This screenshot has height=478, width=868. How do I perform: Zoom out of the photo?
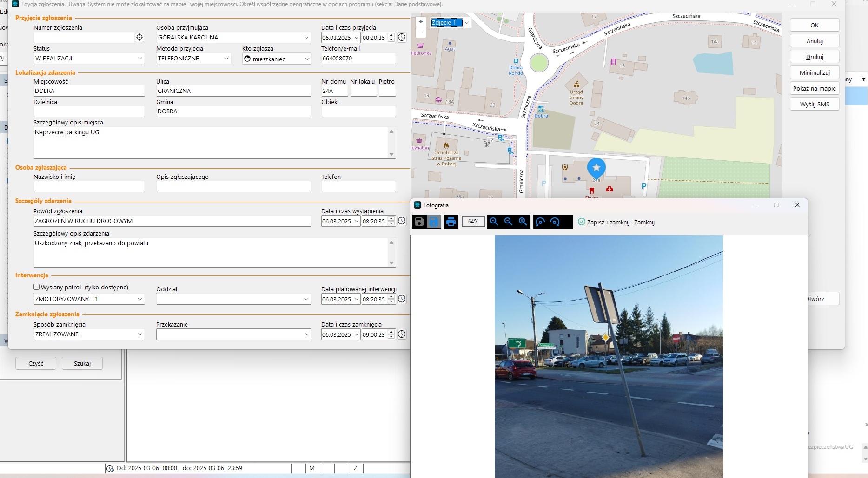pos(509,222)
